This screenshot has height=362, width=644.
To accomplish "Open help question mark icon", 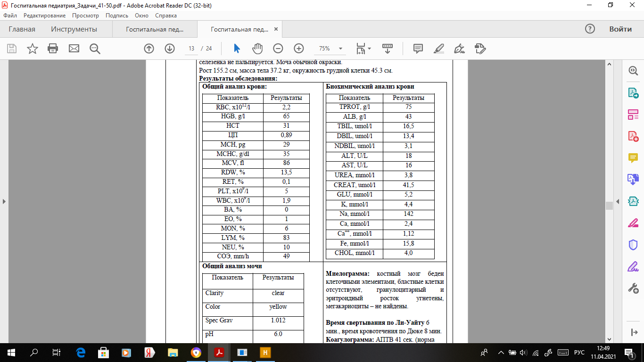I will (590, 29).
